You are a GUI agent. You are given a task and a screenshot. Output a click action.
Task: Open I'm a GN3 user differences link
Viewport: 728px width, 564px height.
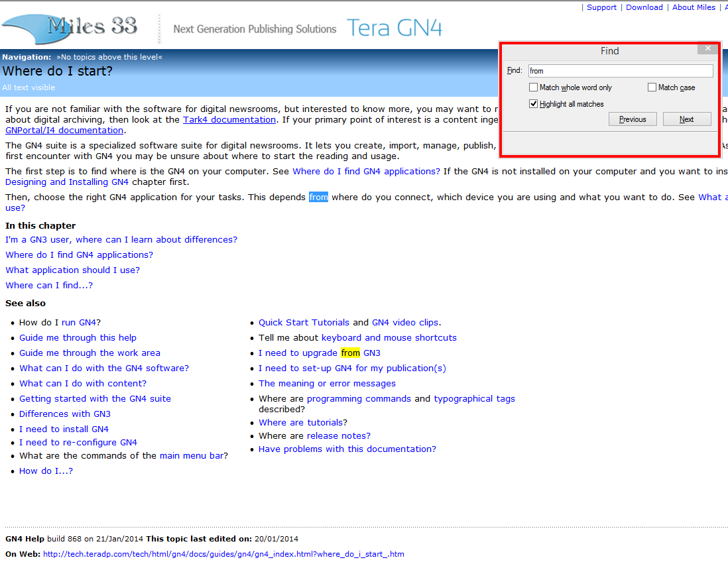121,239
